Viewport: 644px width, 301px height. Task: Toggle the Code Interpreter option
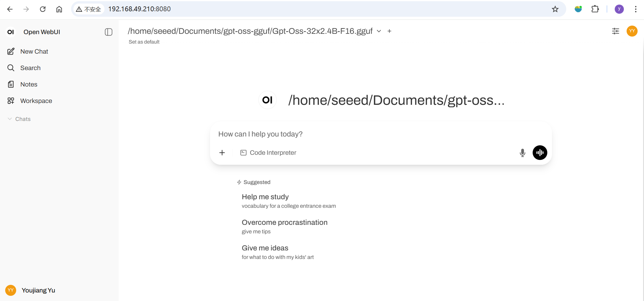pos(268,153)
